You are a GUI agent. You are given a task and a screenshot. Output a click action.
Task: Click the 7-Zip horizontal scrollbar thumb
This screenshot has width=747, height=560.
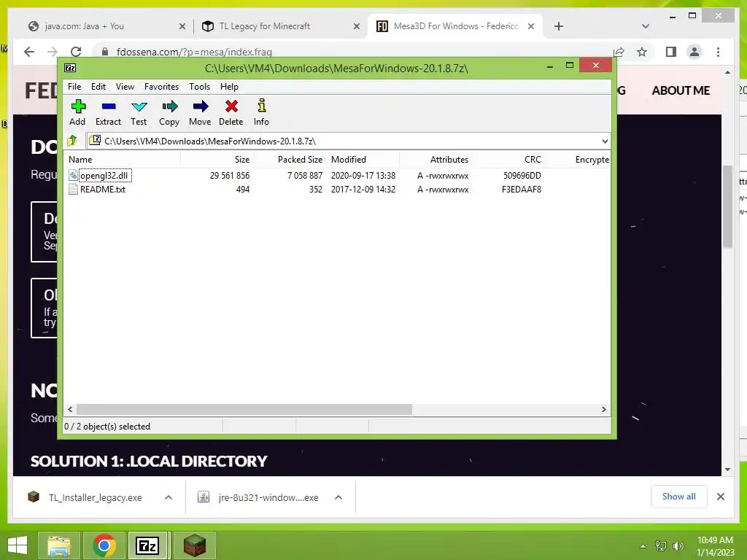tap(244, 410)
